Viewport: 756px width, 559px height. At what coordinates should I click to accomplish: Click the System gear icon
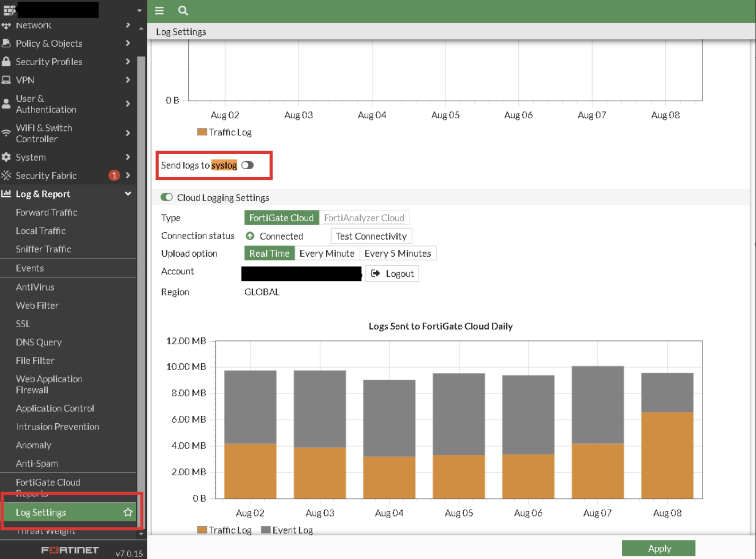(6, 157)
